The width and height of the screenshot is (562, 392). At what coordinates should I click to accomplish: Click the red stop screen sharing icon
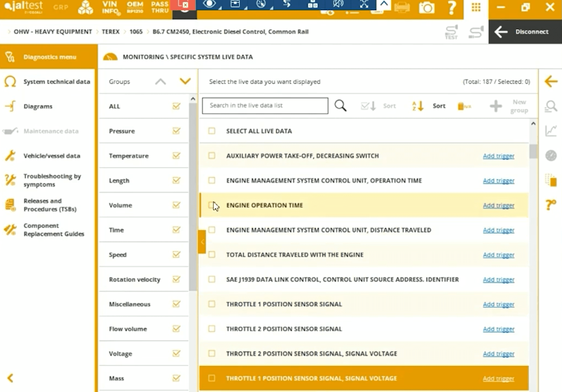[x=183, y=5]
